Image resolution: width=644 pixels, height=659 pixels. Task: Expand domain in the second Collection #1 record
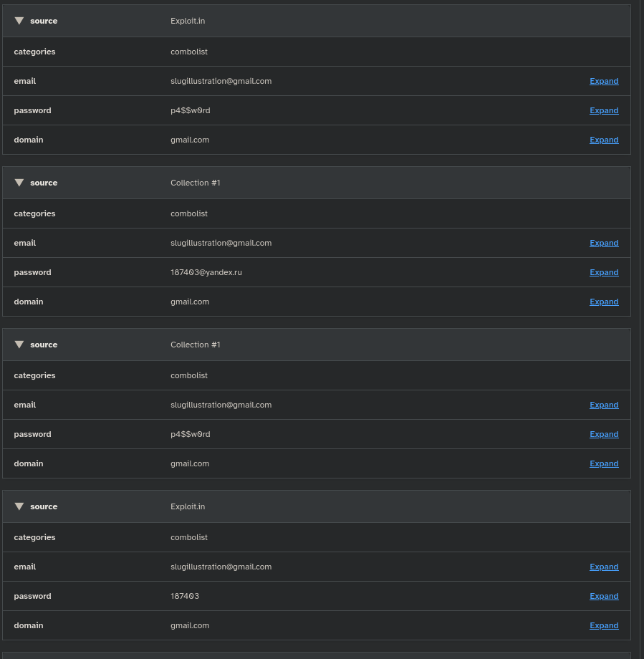point(603,463)
